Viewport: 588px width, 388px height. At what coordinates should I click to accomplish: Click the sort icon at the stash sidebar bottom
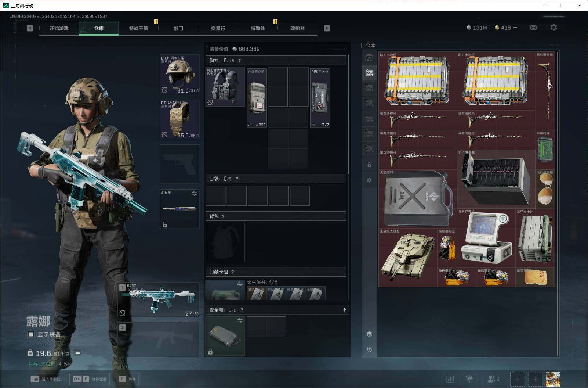[x=369, y=349]
